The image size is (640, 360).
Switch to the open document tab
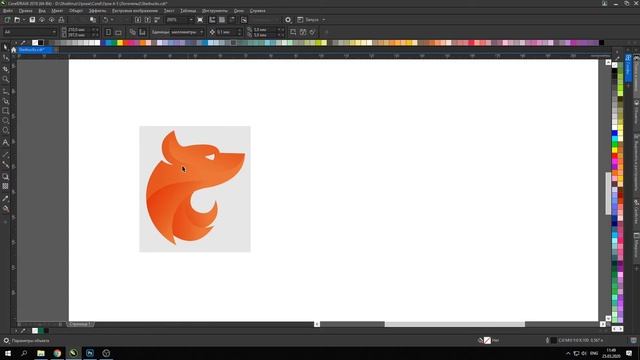(36, 50)
